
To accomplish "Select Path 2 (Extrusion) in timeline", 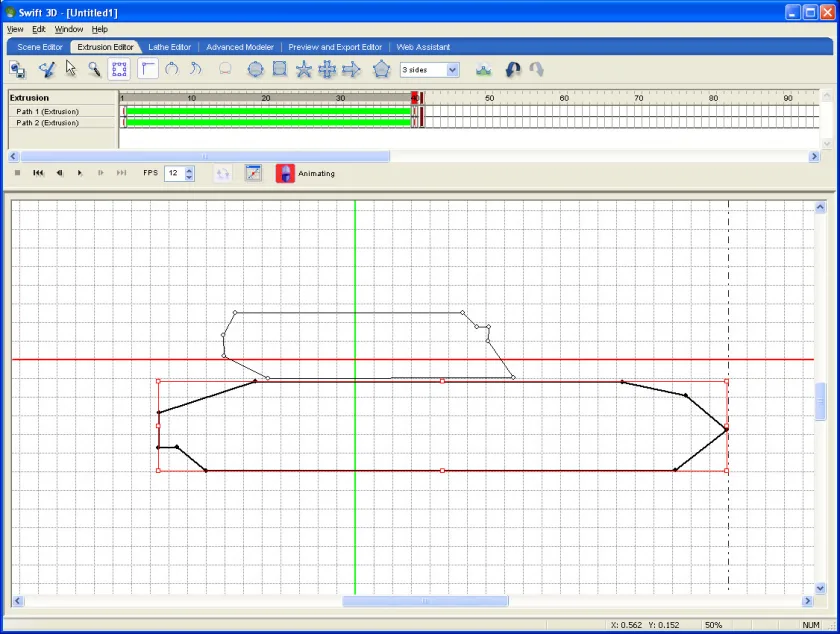I will click(48, 123).
